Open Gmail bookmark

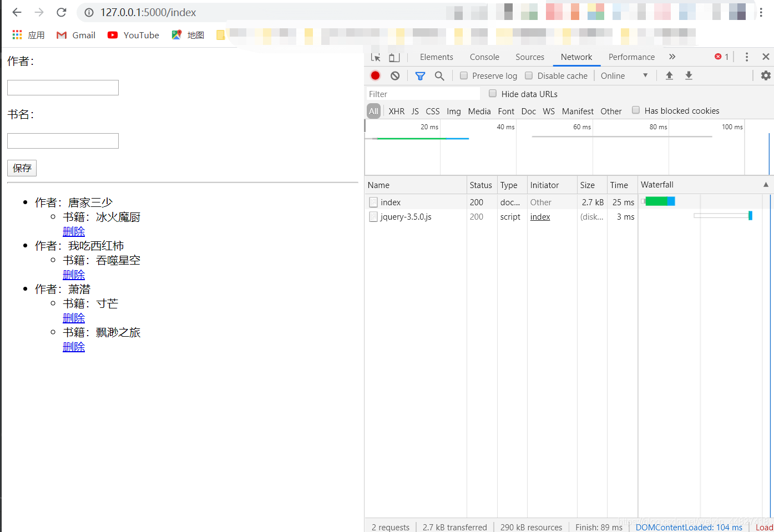(x=76, y=35)
